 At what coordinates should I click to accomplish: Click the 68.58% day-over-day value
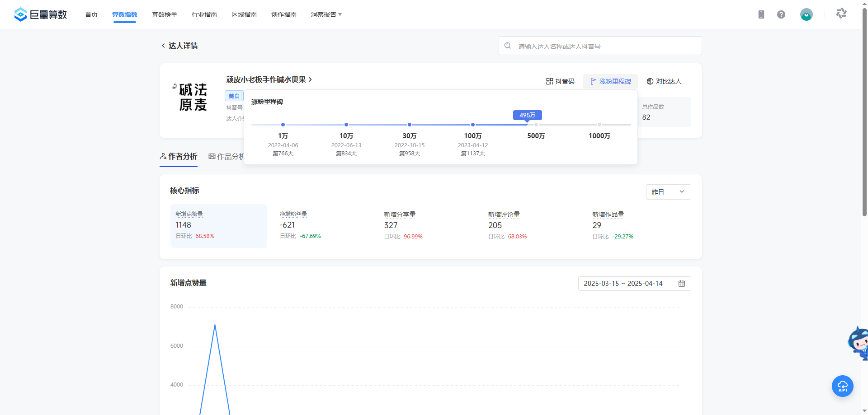click(x=205, y=236)
